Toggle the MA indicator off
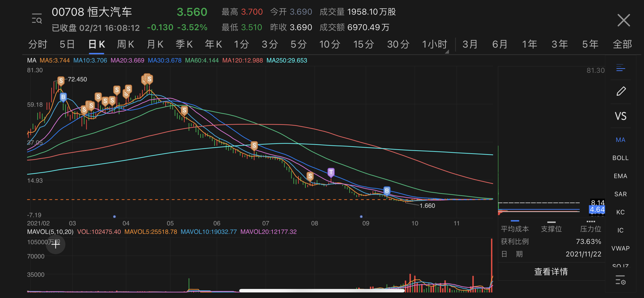 click(x=620, y=140)
